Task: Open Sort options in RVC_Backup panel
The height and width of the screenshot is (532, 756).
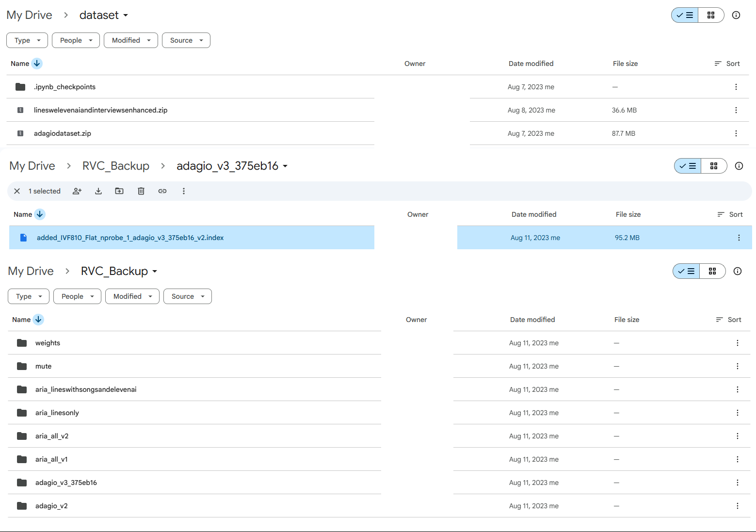Action: pyautogui.click(x=728, y=320)
